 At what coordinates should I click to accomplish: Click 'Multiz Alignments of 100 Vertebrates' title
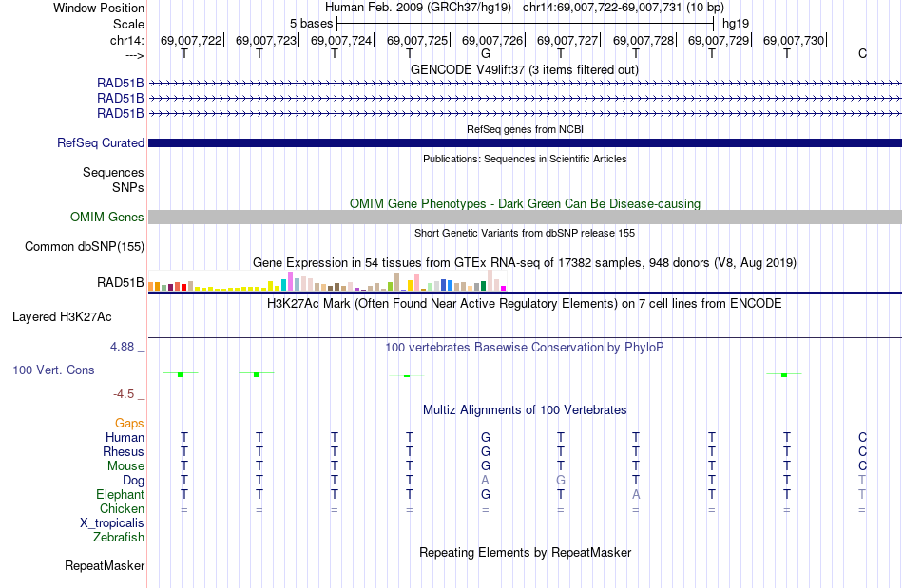(x=524, y=410)
